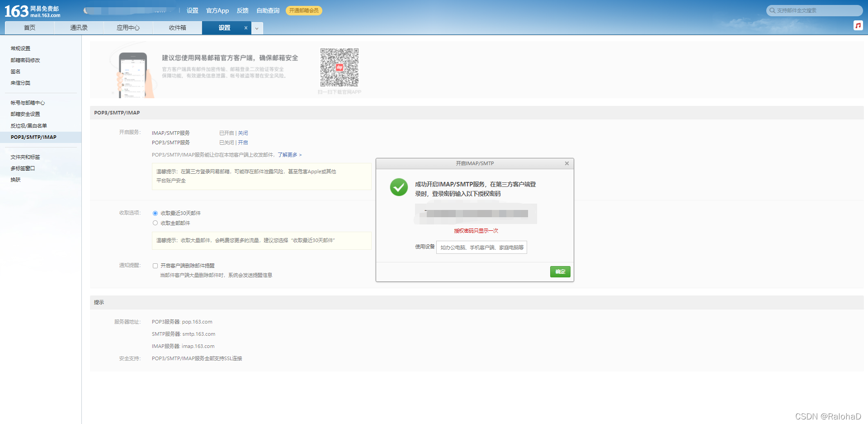Viewport: 868px width, 424px height.
Task: Click the 已关闭 POP3 status text
Action: click(x=226, y=143)
